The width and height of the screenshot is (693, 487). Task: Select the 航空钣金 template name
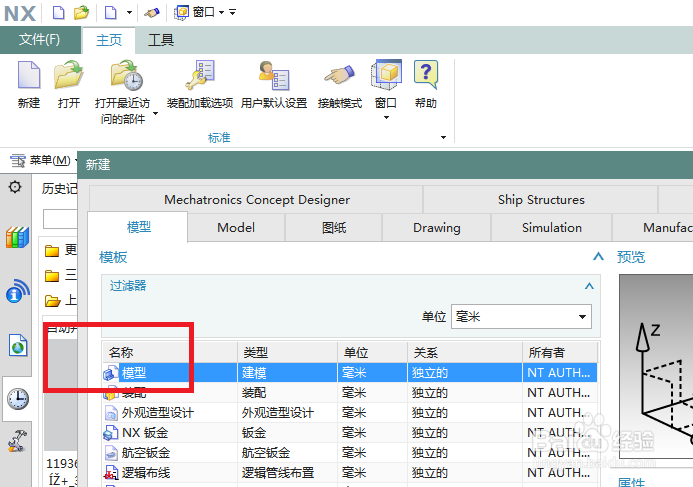pos(146,453)
